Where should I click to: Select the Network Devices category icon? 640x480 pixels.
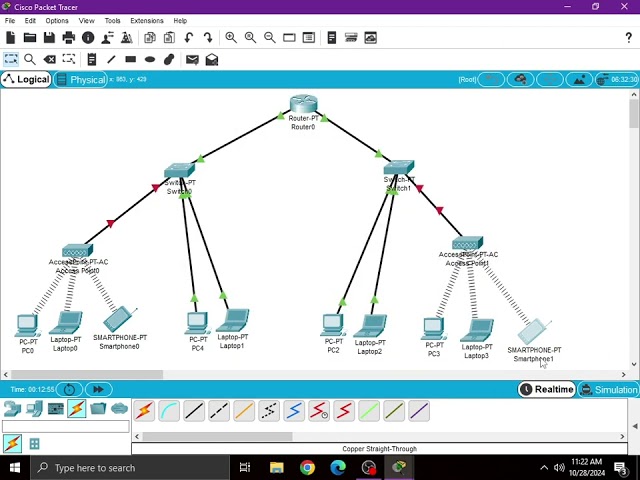point(12,409)
